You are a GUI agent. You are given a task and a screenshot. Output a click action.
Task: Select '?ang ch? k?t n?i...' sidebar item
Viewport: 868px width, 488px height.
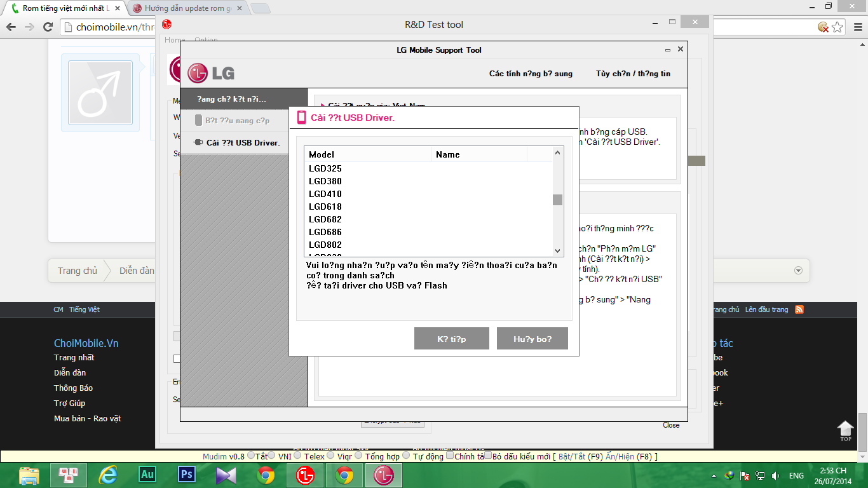243,99
